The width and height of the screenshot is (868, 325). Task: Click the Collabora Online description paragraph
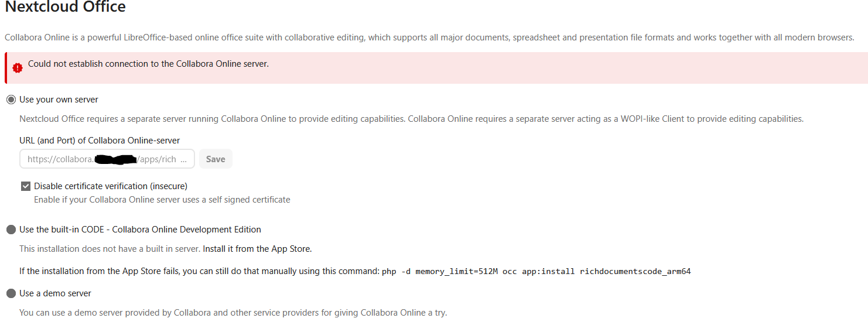[x=429, y=37]
